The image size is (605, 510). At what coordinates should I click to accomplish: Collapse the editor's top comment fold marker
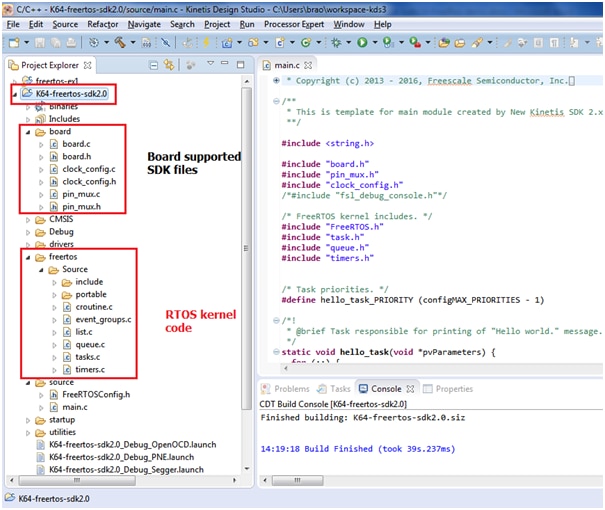276,100
